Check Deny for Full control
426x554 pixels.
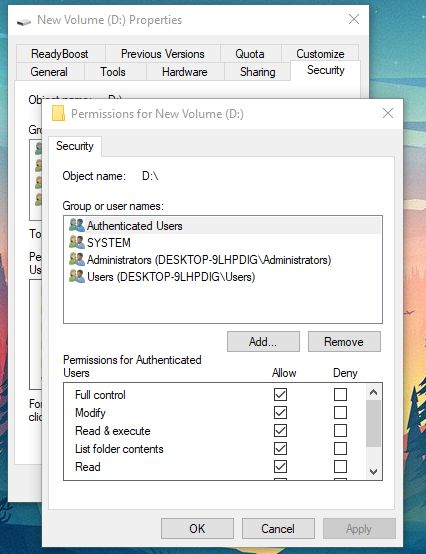(341, 394)
